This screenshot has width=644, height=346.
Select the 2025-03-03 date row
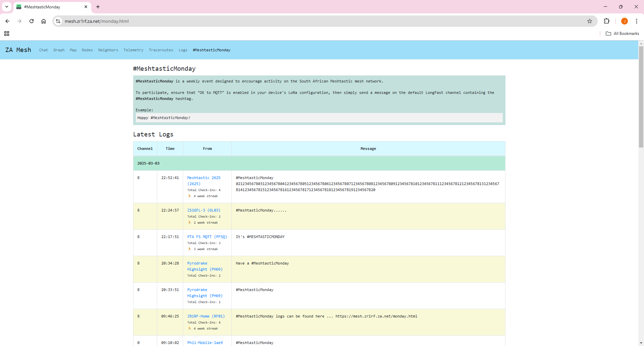pos(319,163)
